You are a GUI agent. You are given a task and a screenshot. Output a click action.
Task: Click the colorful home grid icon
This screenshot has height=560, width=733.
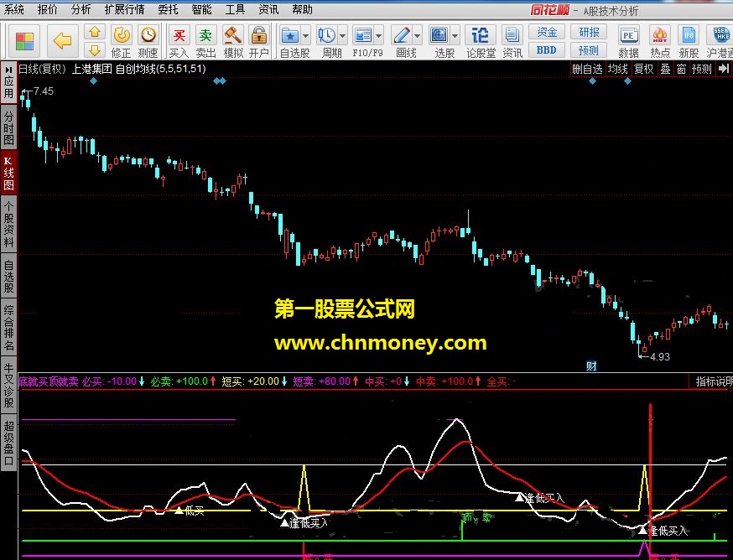[24, 41]
